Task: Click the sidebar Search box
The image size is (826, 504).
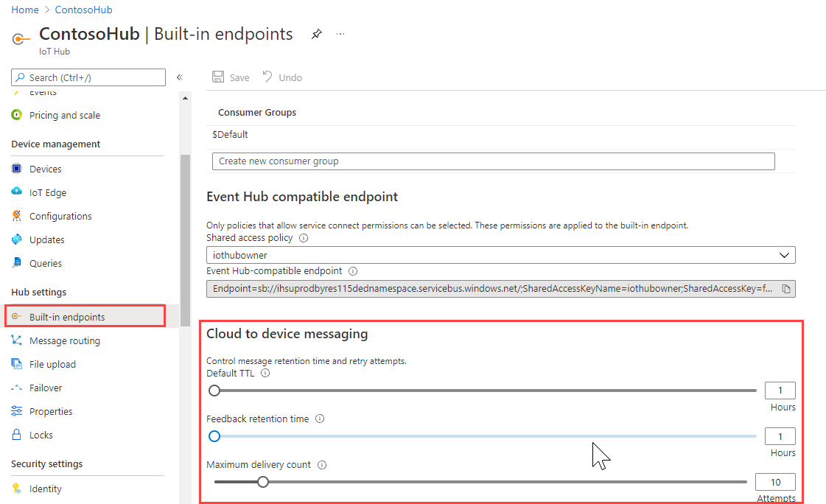Action: click(x=88, y=77)
